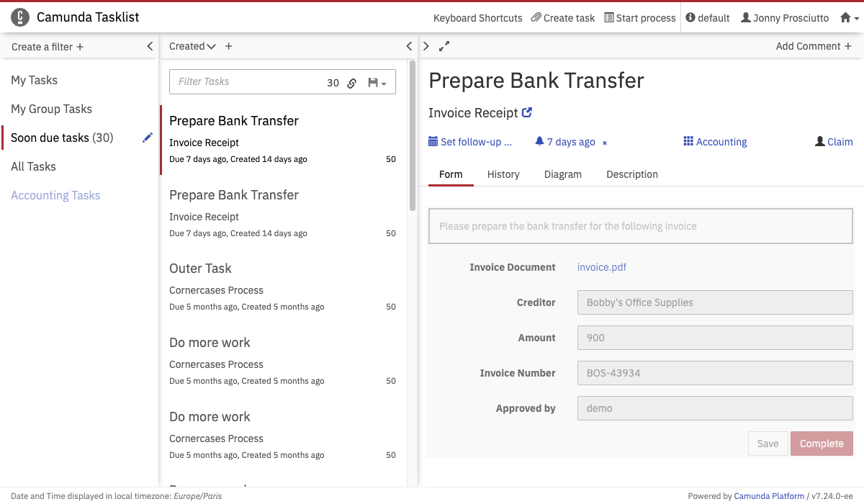Switch to the Diagram tab
Viewport: 864px width, 504px height.
click(x=562, y=174)
